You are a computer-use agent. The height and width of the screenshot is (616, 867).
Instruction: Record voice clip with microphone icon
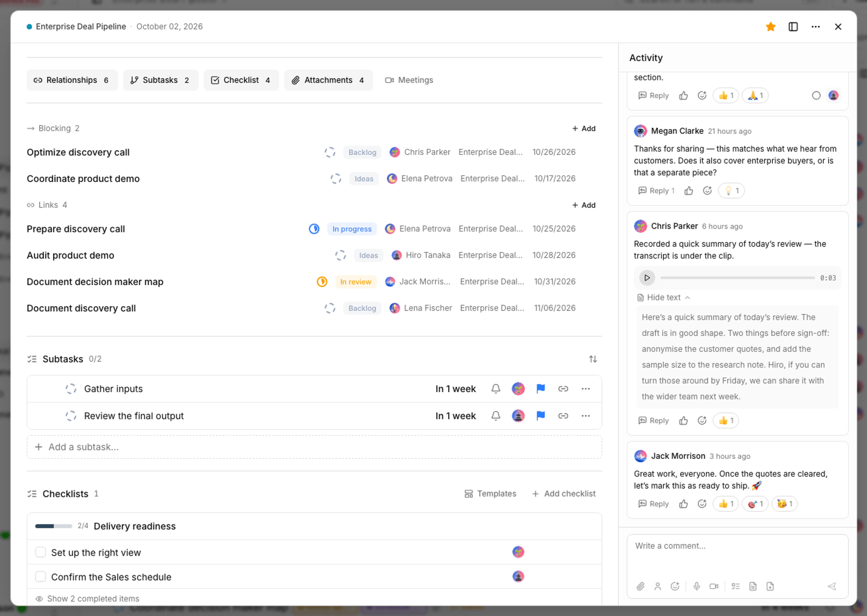tap(697, 586)
